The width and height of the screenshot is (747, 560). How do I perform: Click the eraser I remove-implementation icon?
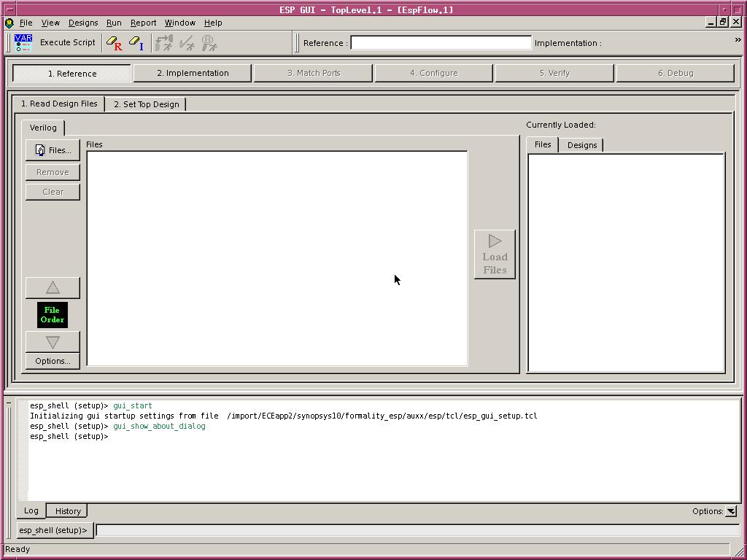[136, 43]
